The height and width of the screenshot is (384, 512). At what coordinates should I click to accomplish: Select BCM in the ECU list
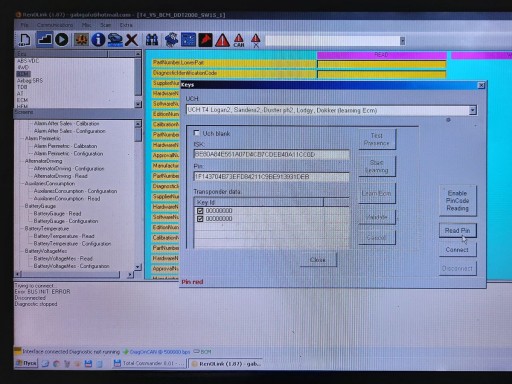(x=23, y=74)
